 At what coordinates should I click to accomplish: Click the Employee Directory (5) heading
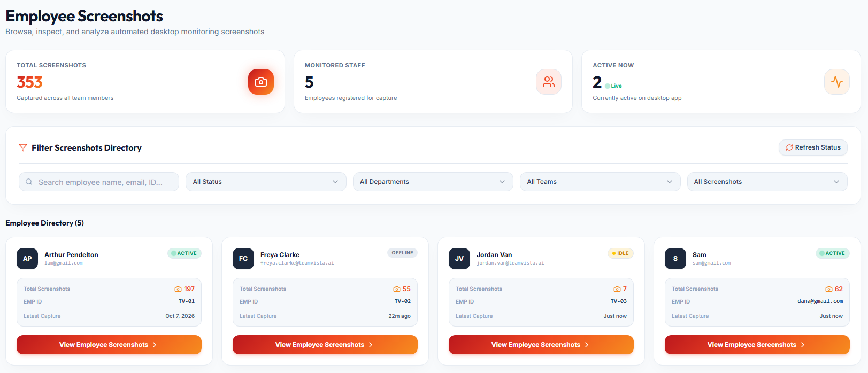pyautogui.click(x=45, y=223)
